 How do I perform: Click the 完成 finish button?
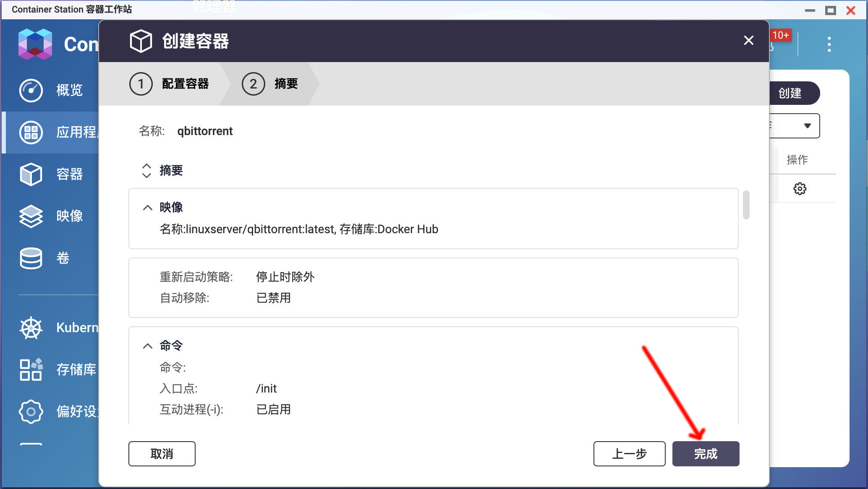pyautogui.click(x=706, y=454)
